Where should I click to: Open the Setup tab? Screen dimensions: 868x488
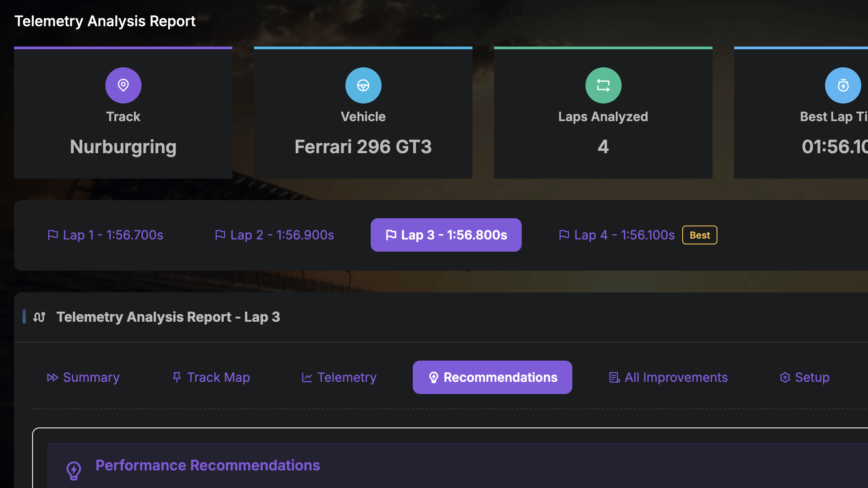(x=805, y=377)
